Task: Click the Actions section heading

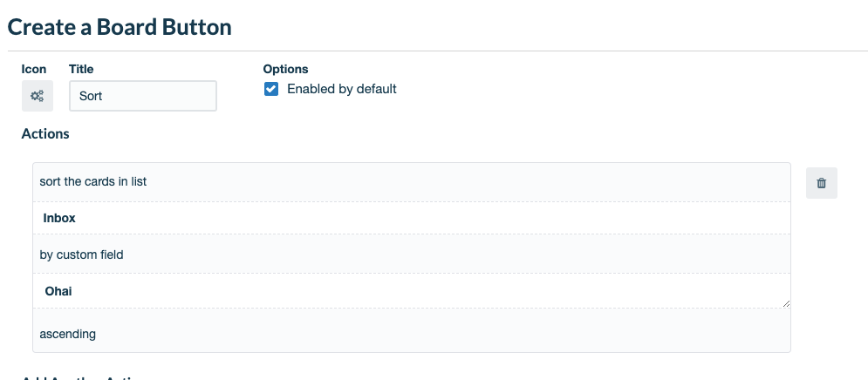Action: click(45, 134)
